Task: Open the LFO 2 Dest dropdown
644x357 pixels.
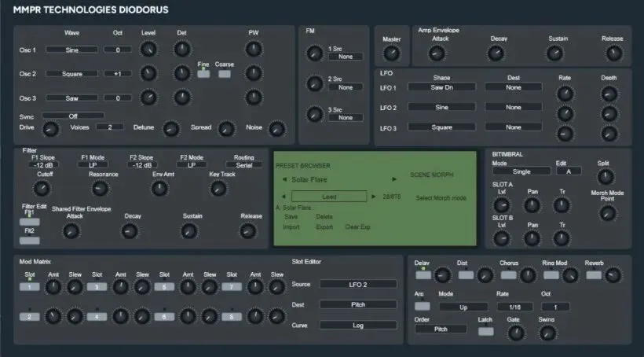Action: point(514,107)
